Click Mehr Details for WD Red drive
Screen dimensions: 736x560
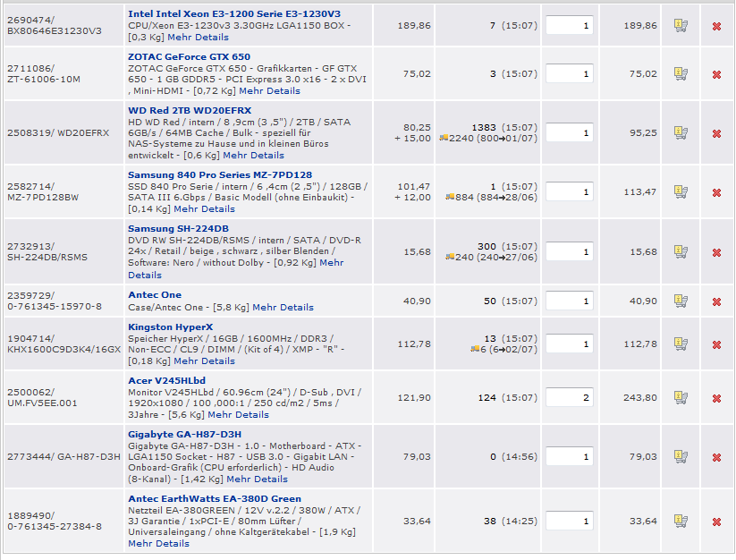tap(253, 155)
